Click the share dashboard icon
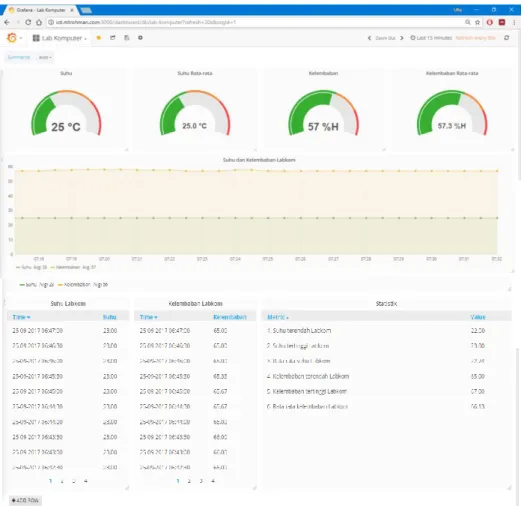Image resolution: width=524 pixels, height=506 pixels. pos(113,38)
